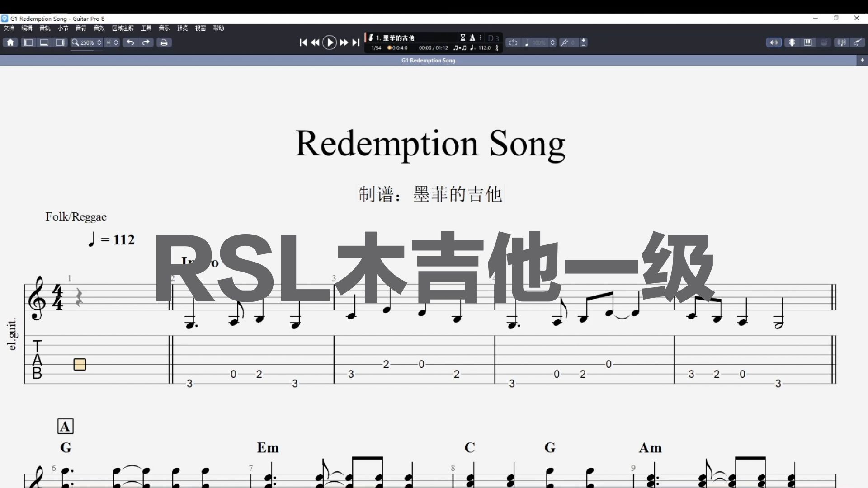
Task: Switch to the G1 Redemption Song tab
Action: coord(428,60)
